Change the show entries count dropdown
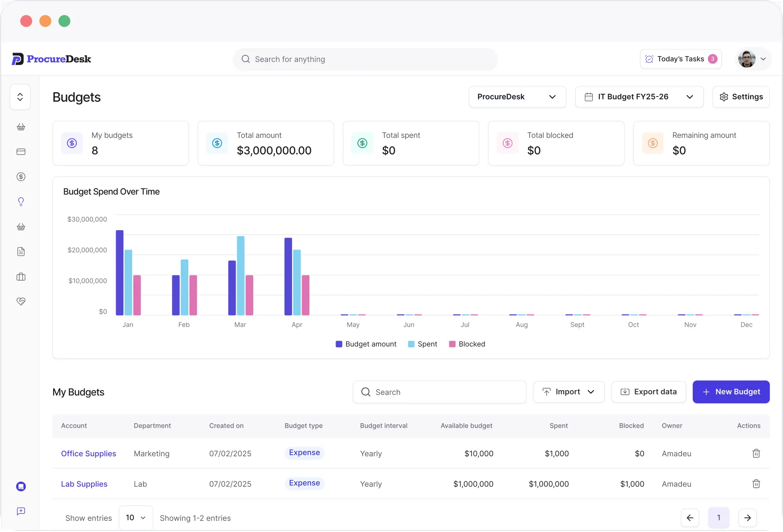This screenshot has height=532, width=783. point(136,517)
